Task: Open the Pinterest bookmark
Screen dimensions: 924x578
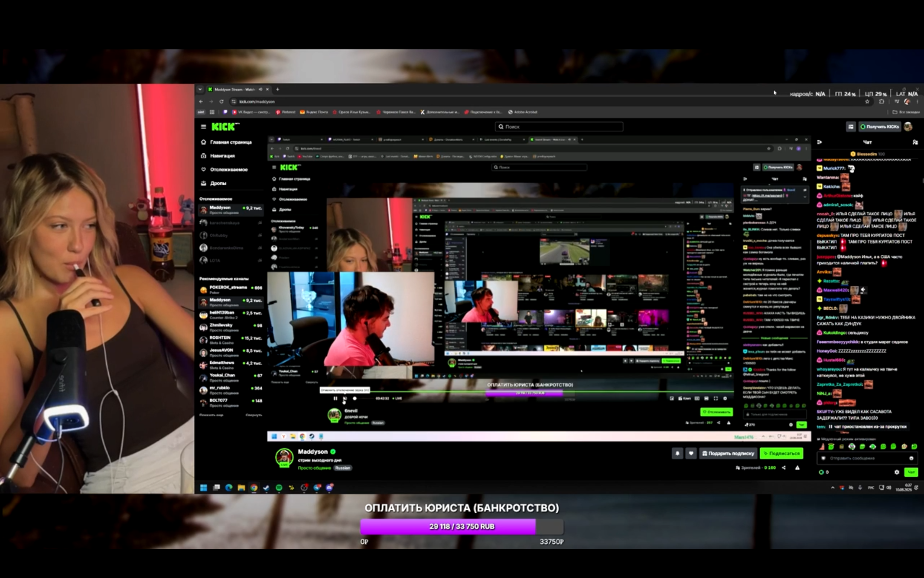Action: tap(286, 112)
